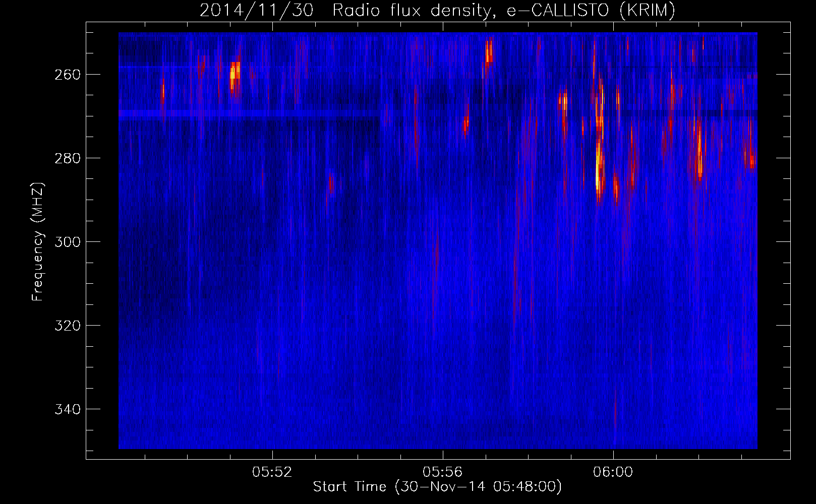Click the 05:56 time tick label
816x504 pixels.
pos(443,472)
